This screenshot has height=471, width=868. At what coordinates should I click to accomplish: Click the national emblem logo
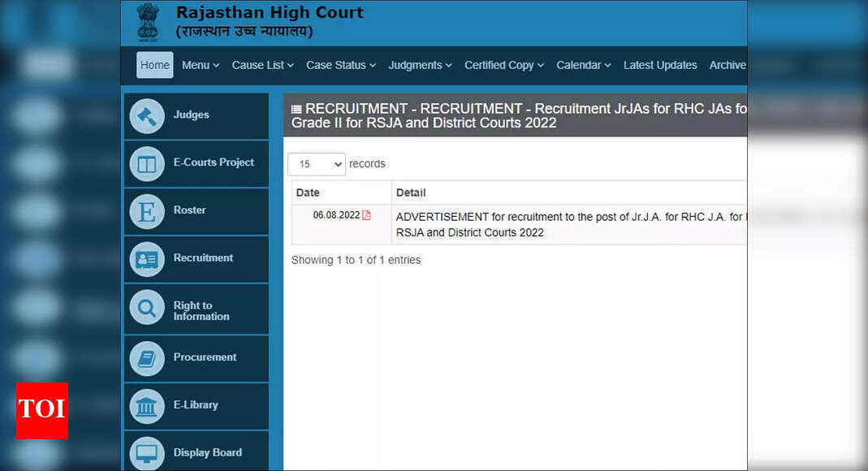148,23
